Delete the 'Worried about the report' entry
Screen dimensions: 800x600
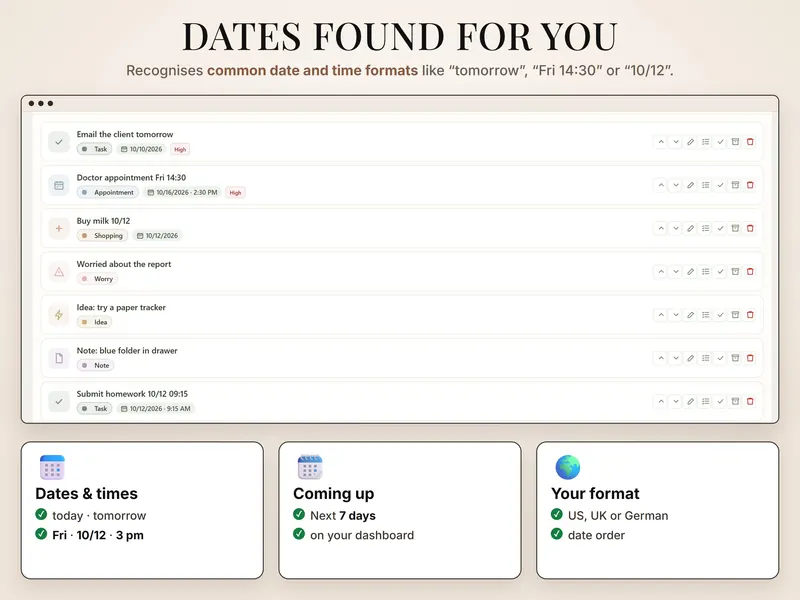750,272
